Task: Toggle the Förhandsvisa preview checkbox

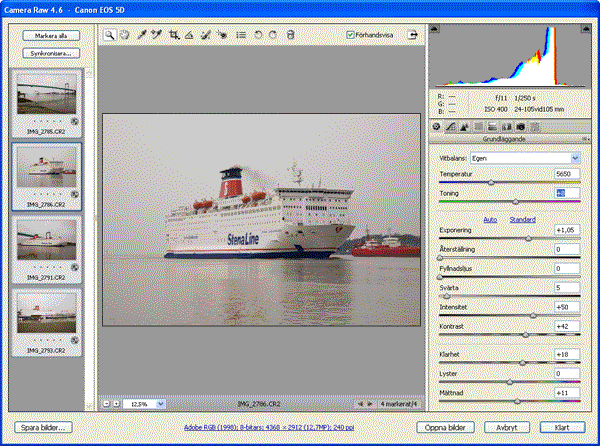Action: point(349,34)
